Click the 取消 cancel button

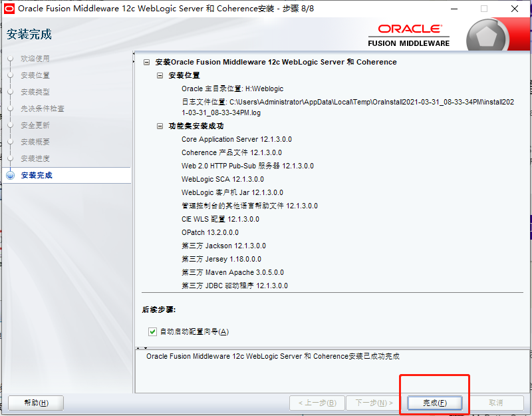click(495, 403)
